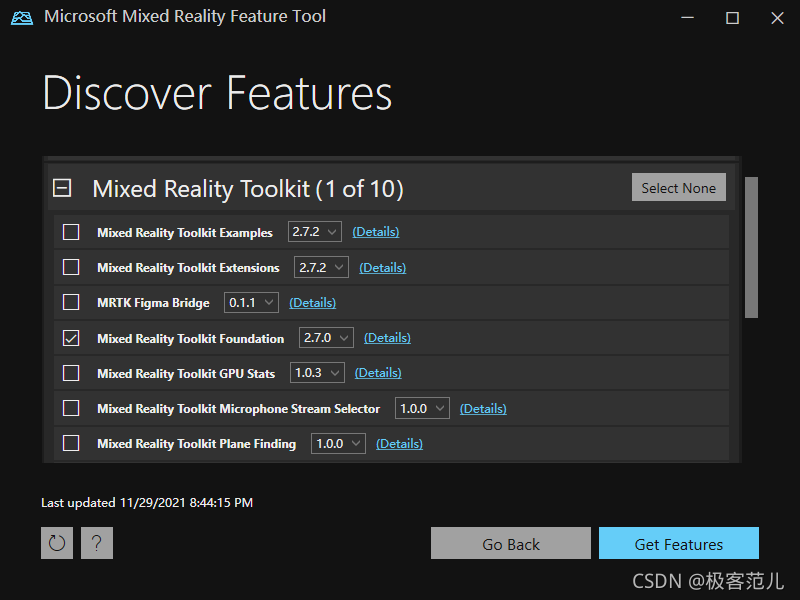The width and height of the screenshot is (800, 600).
Task: Check Mixed Reality Toolkit Examples checkbox
Action: (x=71, y=232)
